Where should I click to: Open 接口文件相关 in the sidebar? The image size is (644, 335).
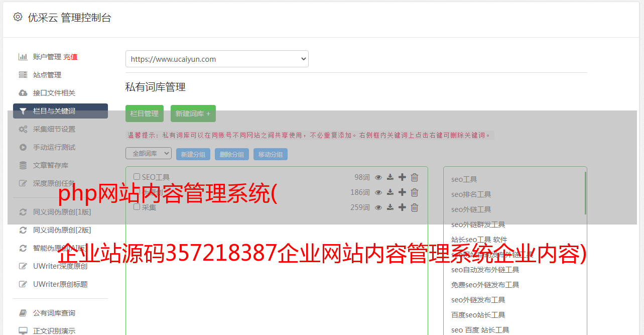[54, 93]
